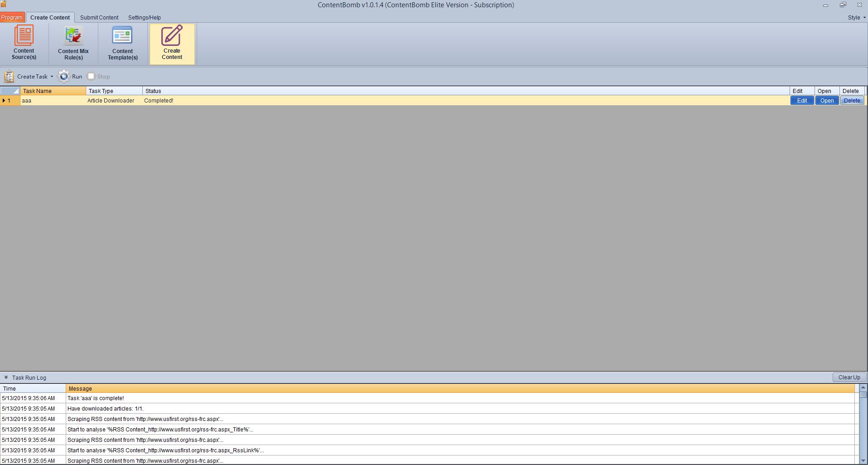Click the ContentBomb app icon in title bar
The height and width of the screenshot is (465, 868).
[x=4, y=4]
